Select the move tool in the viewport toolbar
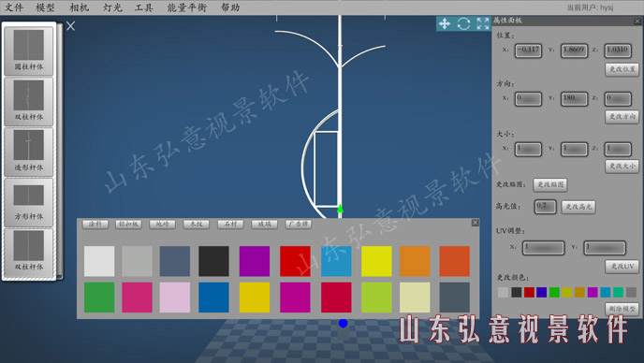The width and height of the screenshot is (644, 363). (445, 23)
